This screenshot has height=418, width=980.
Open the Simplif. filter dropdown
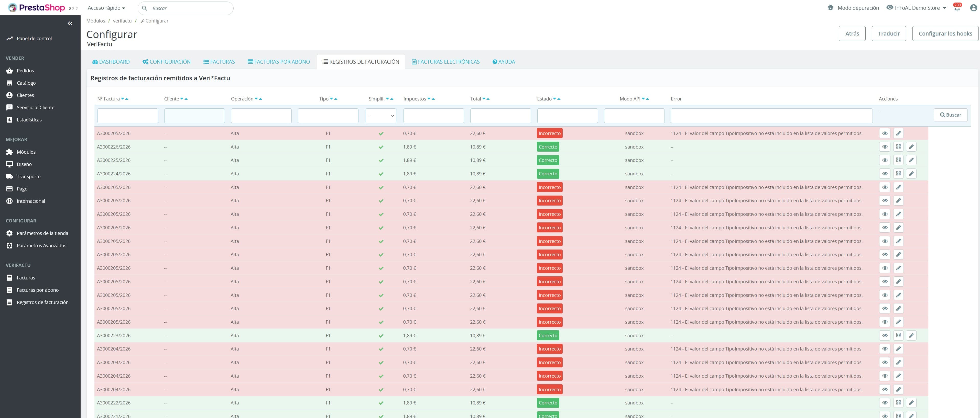(380, 116)
